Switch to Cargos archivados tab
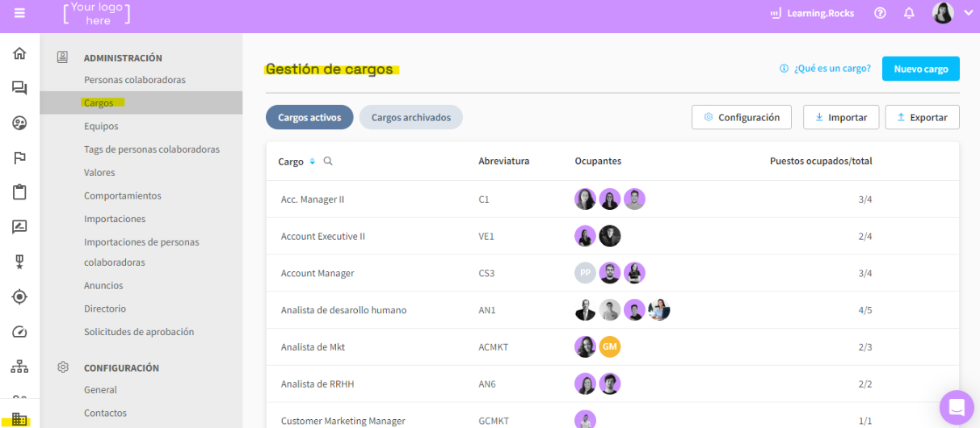980x428 pixels. tap(410, 117)
